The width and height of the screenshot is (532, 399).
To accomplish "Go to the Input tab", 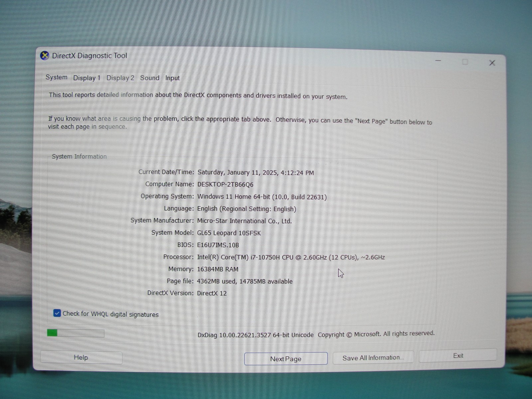I will [172, 78].
